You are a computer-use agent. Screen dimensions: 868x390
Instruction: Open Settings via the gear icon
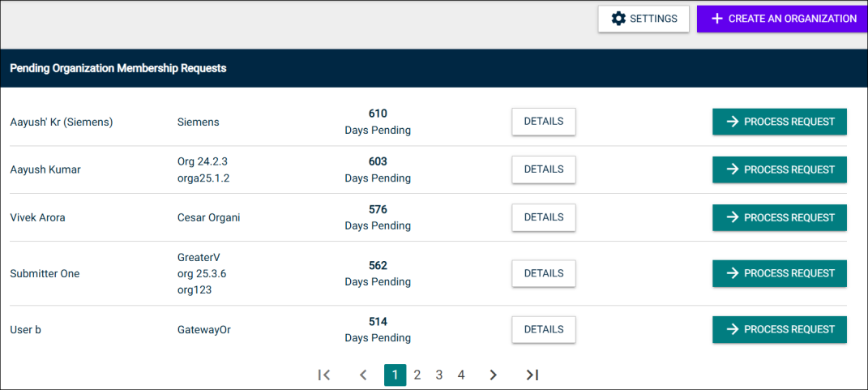pos(618,19)
